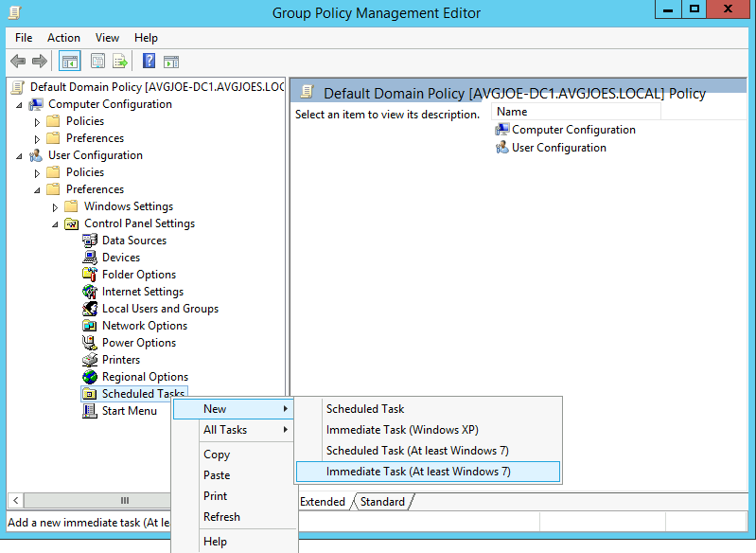Click the Default Domain Policy header in the right pane
Viewport: 756px width, 553px height.
[515, 93]
